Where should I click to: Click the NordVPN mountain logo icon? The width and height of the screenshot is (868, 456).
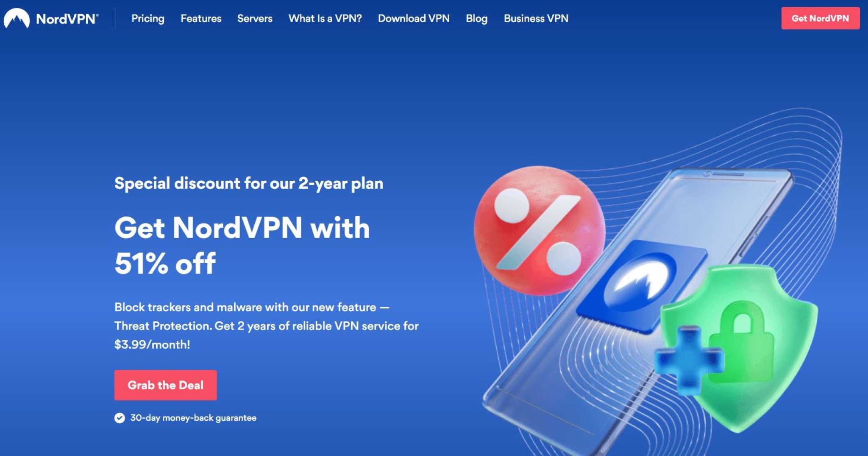coord(17,19)
